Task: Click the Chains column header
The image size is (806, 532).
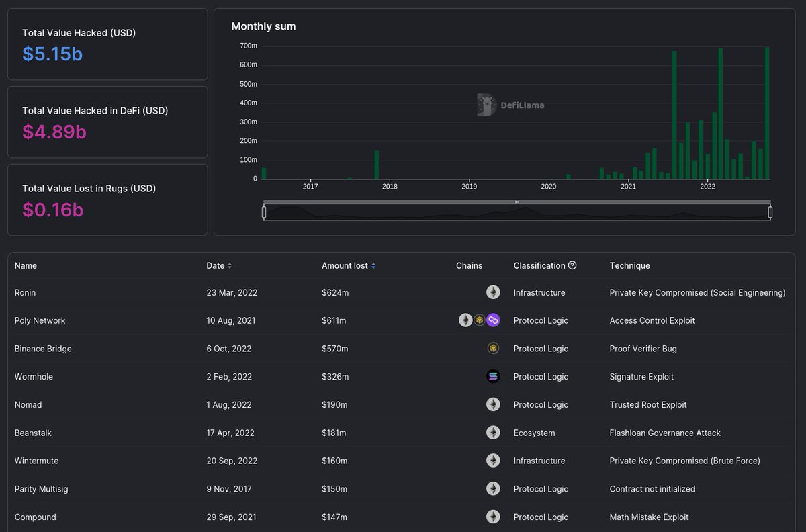Action: (469, 266)
